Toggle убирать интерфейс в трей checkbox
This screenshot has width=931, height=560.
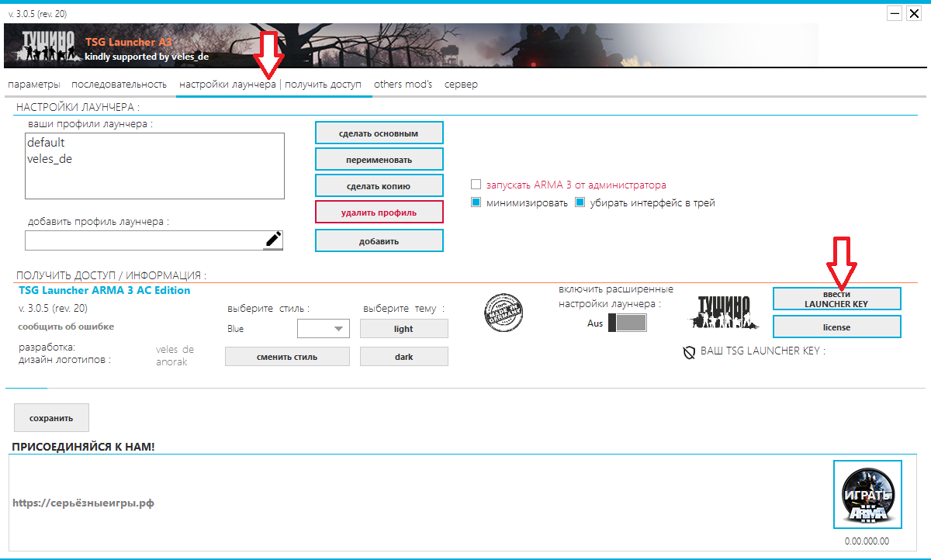pyautogui.click(x=580, y=203)
